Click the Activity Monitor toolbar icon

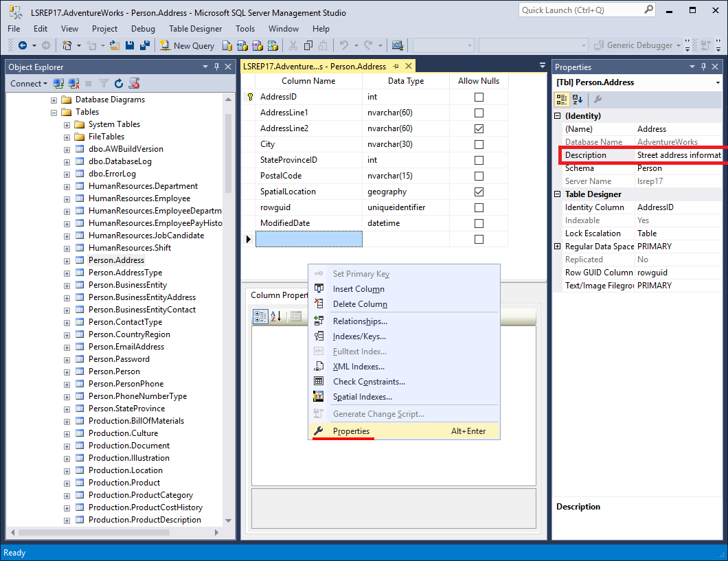coord(397,45)
